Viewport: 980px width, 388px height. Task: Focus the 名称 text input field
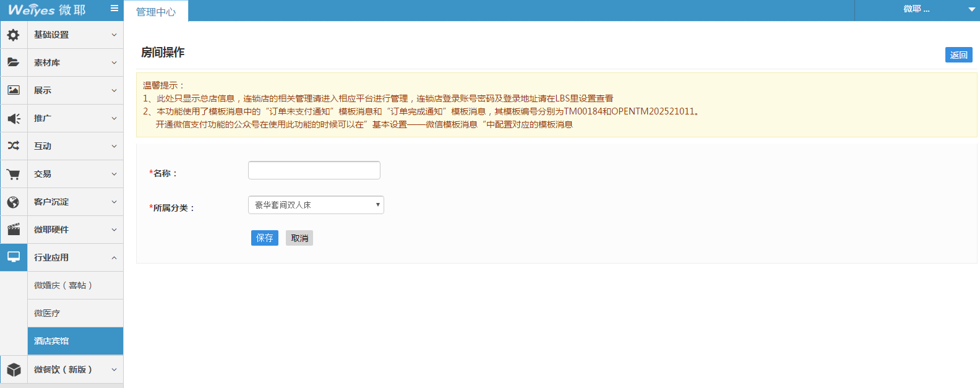point(314,171)
